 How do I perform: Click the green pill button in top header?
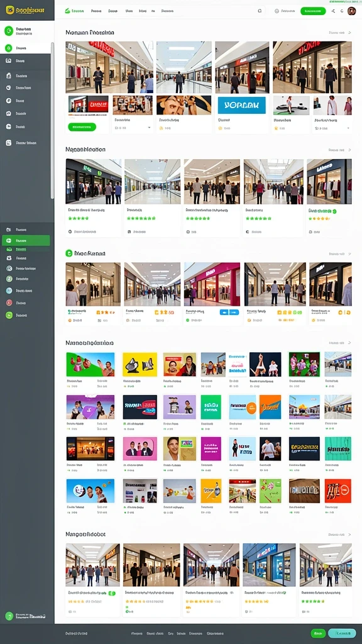coord(313,11)
